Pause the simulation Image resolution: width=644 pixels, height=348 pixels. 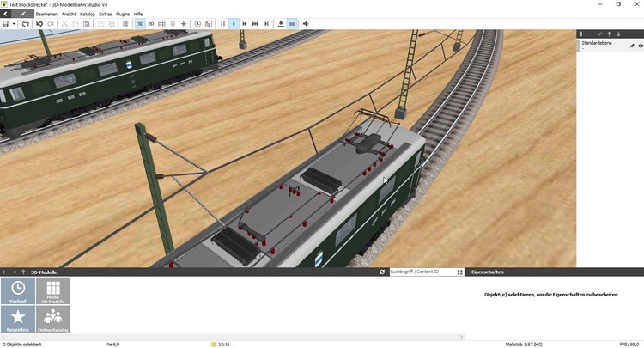click(x=222, y=24)
